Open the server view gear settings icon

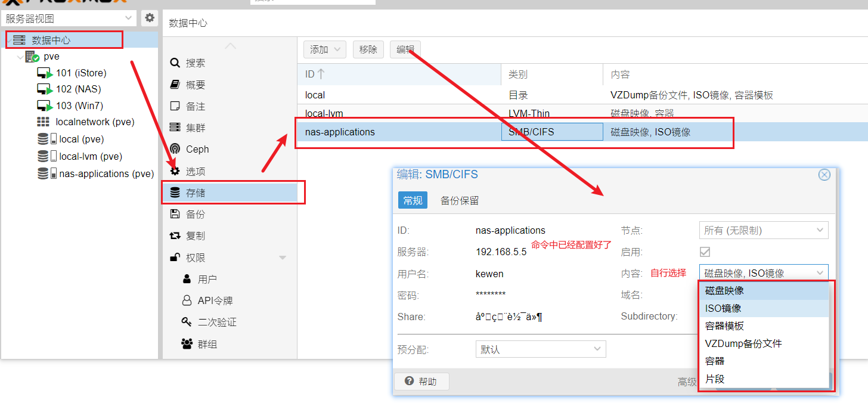pos(150,18)
